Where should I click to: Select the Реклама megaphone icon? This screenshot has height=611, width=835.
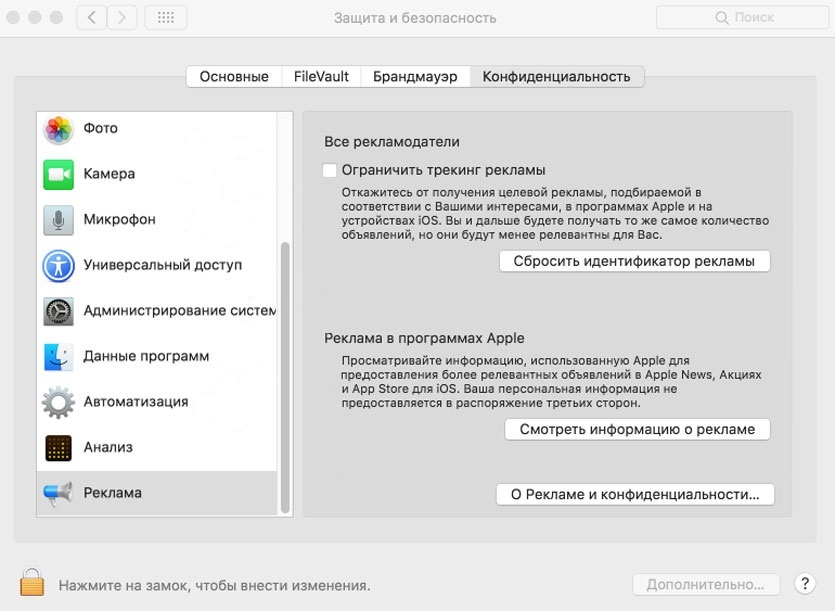coord(59,493)
